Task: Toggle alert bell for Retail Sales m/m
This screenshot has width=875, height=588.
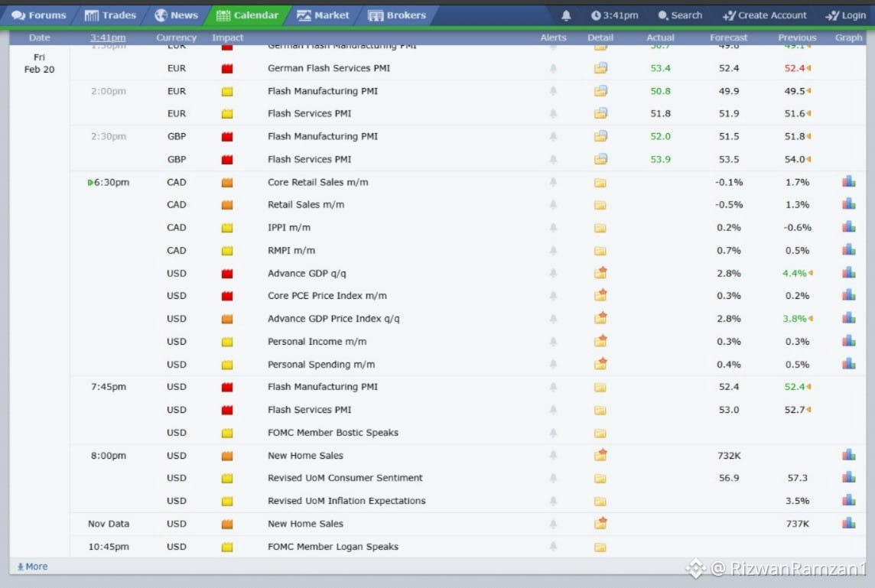Action: point(553,205)
